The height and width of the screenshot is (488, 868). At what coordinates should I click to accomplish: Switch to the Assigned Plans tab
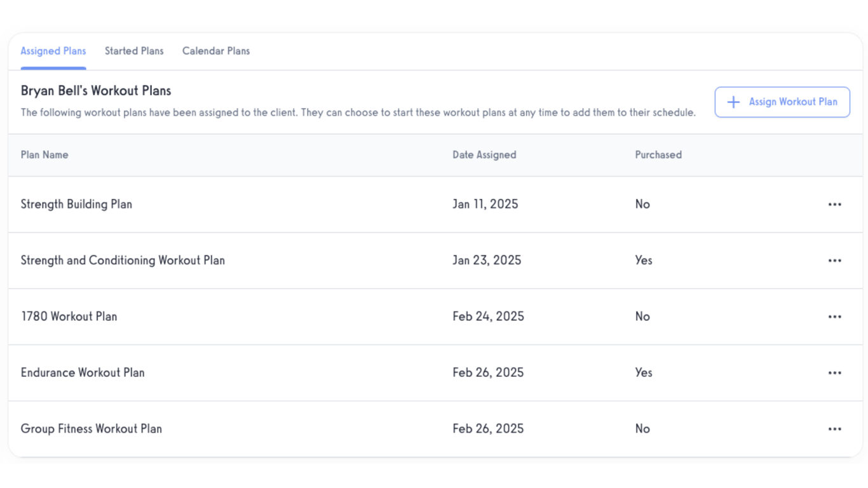tap(53, 51)
